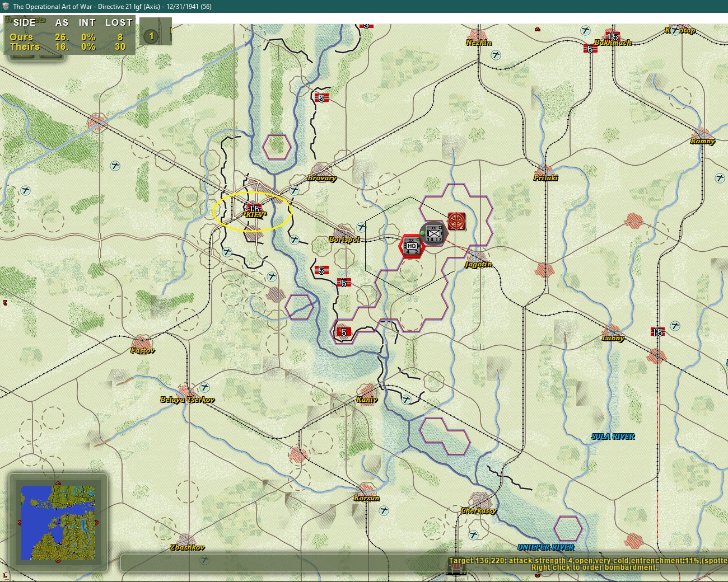The image size is (728, 582).
Task: Click the Belaya Tserkov city label
Action: tap(187, 400)
